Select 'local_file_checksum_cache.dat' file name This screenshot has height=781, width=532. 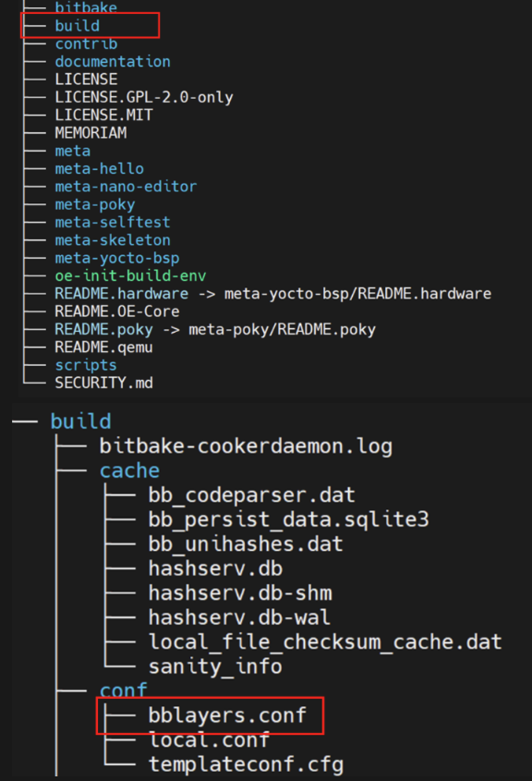325,642
